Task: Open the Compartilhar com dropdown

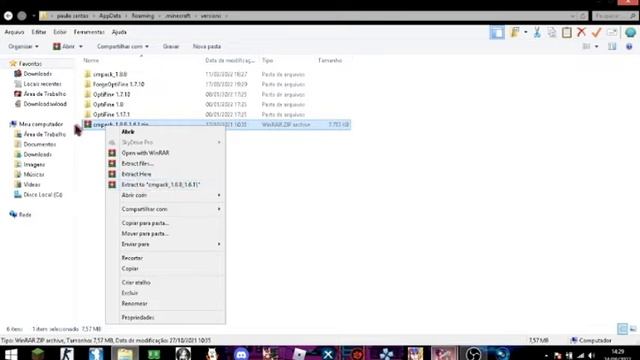Action: pyautogui.click(x=122, y=47)
